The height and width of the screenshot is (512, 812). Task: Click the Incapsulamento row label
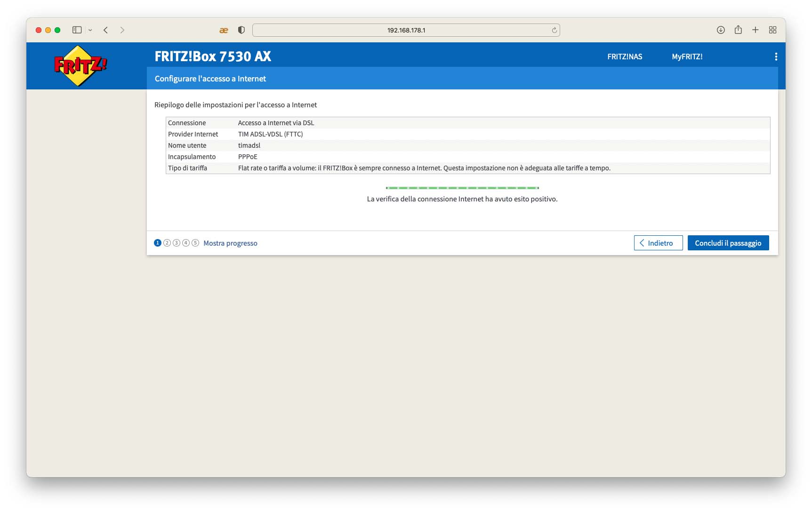(x=192, y=157)
